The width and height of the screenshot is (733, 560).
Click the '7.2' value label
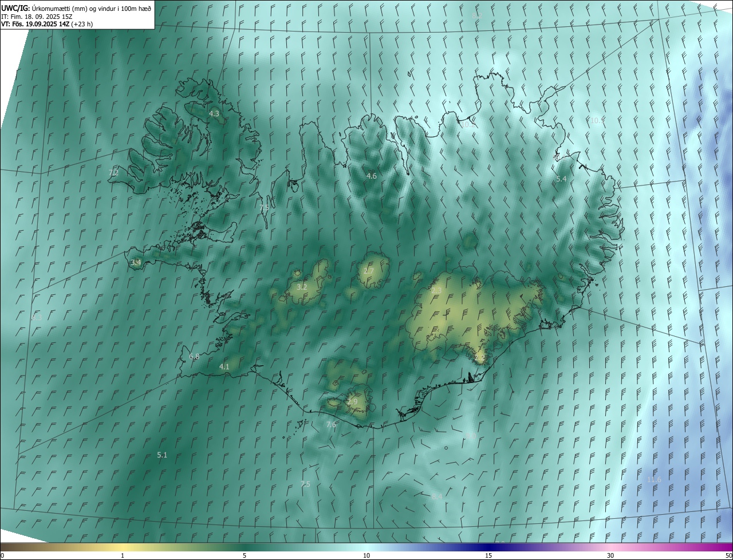tap(113, 172)
